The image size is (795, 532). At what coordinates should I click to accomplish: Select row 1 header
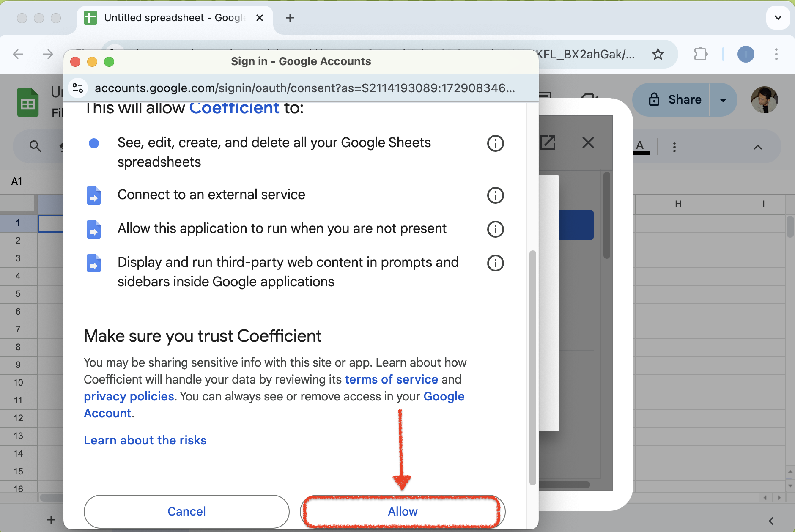(x=19, y=222)
